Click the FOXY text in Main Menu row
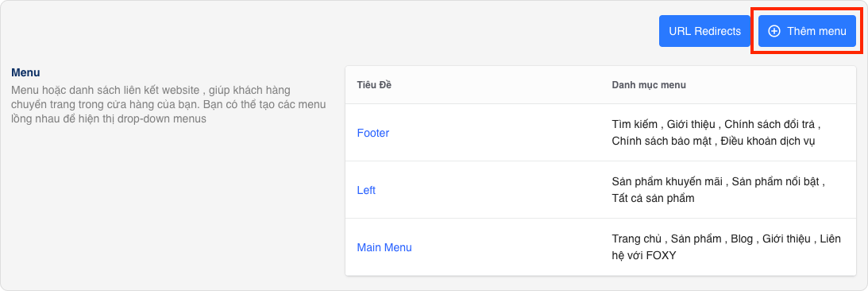 tap(661, 256)
